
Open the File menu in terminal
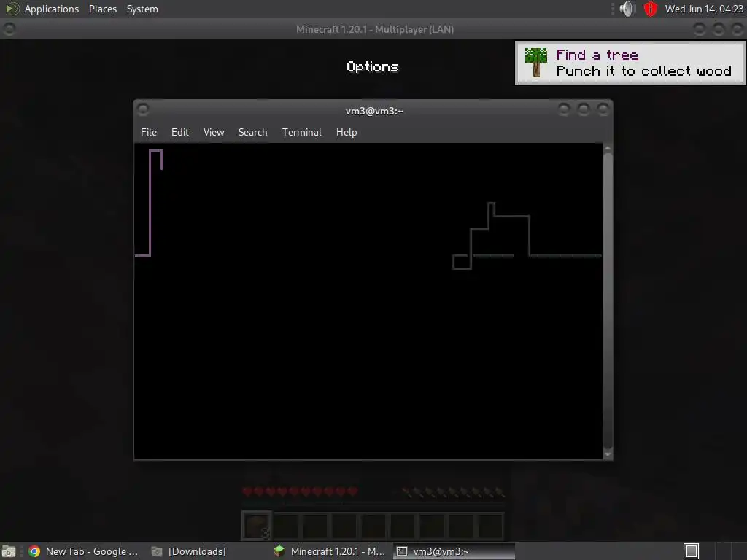click(149, 132)
